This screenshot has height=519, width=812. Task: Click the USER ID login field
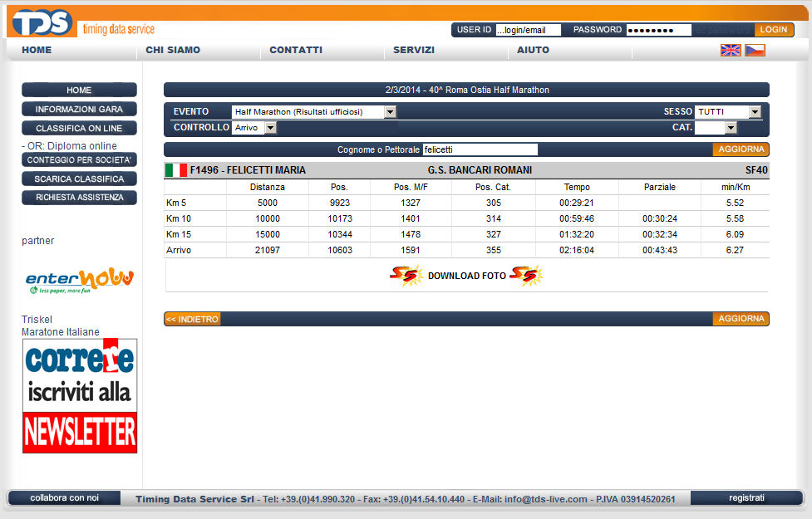[528, 30]
